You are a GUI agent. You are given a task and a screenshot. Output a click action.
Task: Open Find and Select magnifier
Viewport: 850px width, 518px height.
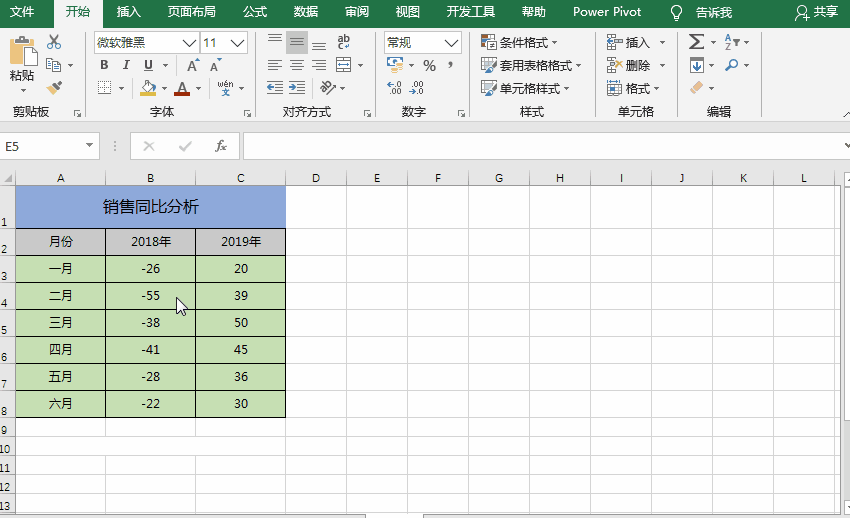point(732,65)
